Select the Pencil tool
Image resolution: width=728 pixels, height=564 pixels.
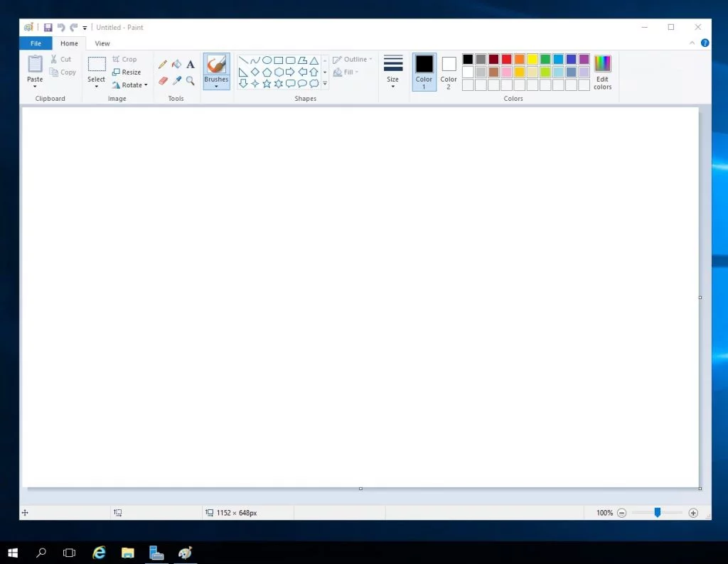click(163, 65)
